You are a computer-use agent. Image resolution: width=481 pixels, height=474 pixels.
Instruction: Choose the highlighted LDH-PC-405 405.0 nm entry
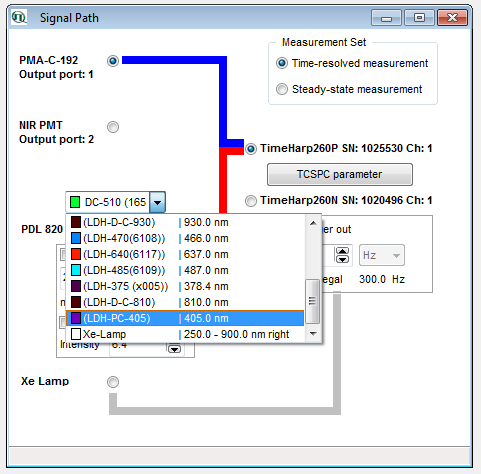(x=185, y=318)
